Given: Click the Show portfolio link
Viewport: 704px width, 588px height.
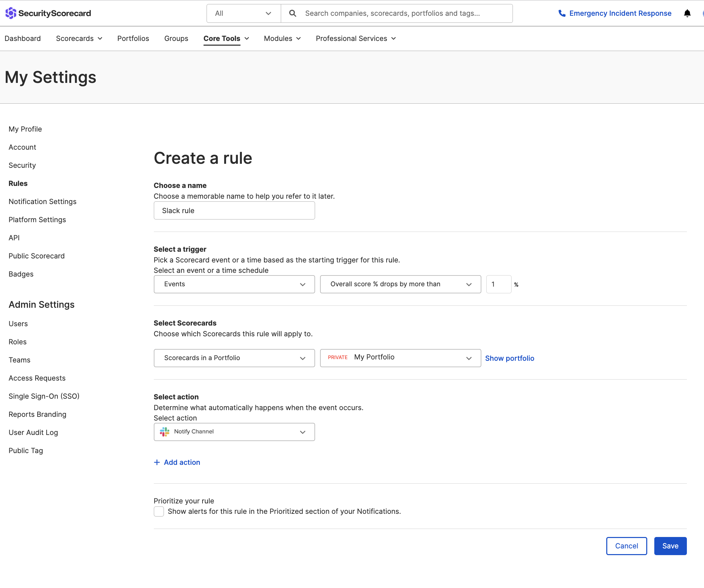Looking at the screenshot, I should pyautogui.click(x=509, y=358).
